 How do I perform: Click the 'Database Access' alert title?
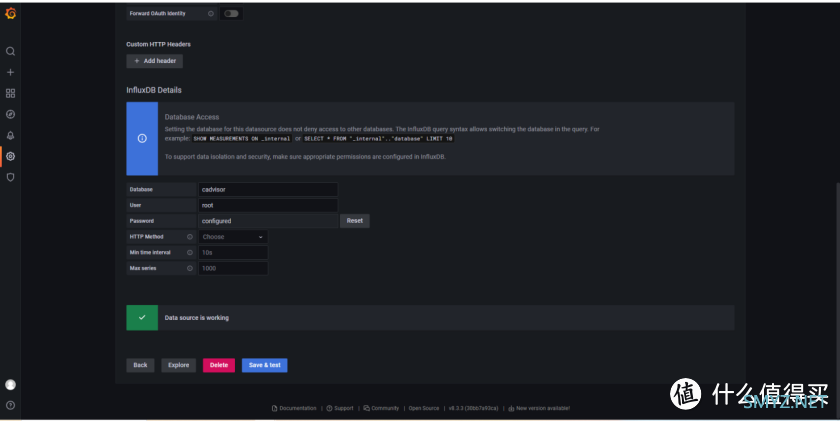pos(192,117)
